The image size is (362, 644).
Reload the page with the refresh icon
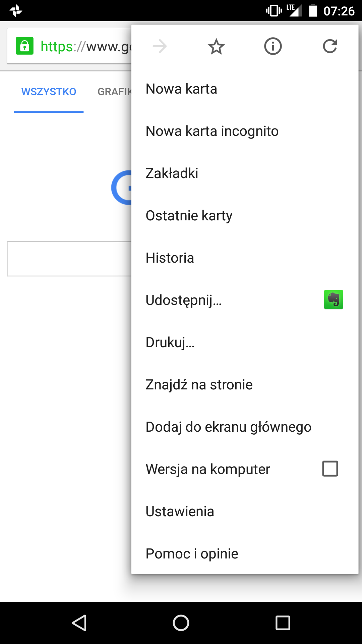click(330, 46)
